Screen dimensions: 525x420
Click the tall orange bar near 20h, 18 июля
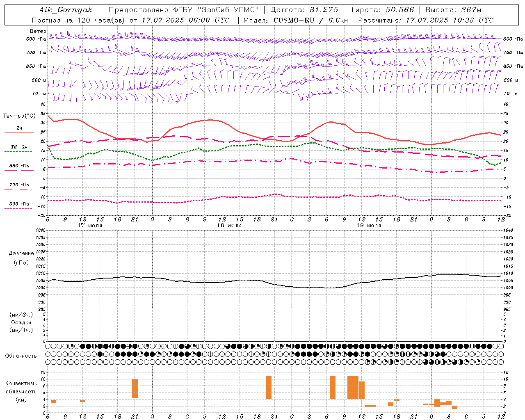[x=269, y=388]
